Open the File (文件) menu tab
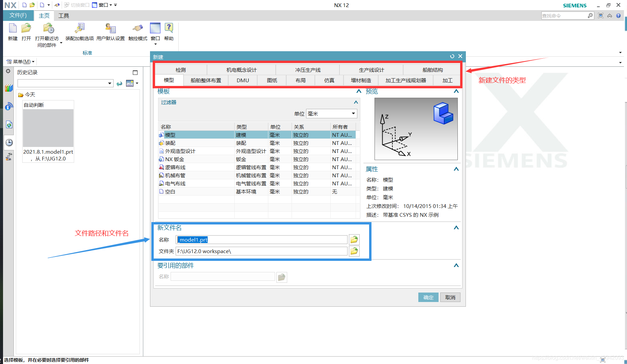Image resolution: width=627 pixels, height=364 pixels. pyautogui.click(x=18, y=16)
